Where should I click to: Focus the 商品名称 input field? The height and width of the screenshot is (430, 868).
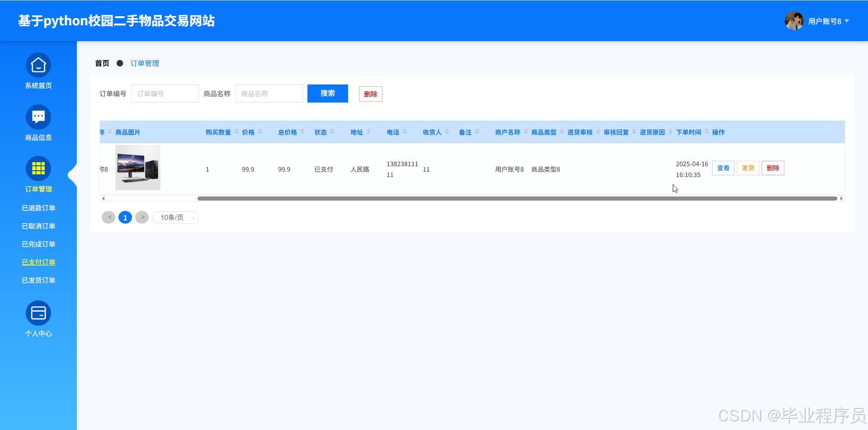[x=269, y=93]
